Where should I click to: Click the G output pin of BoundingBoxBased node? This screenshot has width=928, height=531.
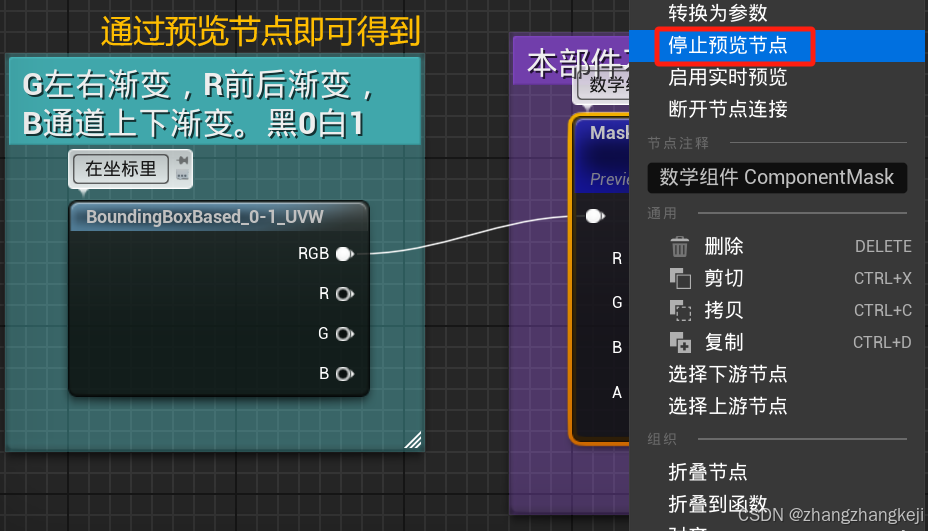[344, 334]
